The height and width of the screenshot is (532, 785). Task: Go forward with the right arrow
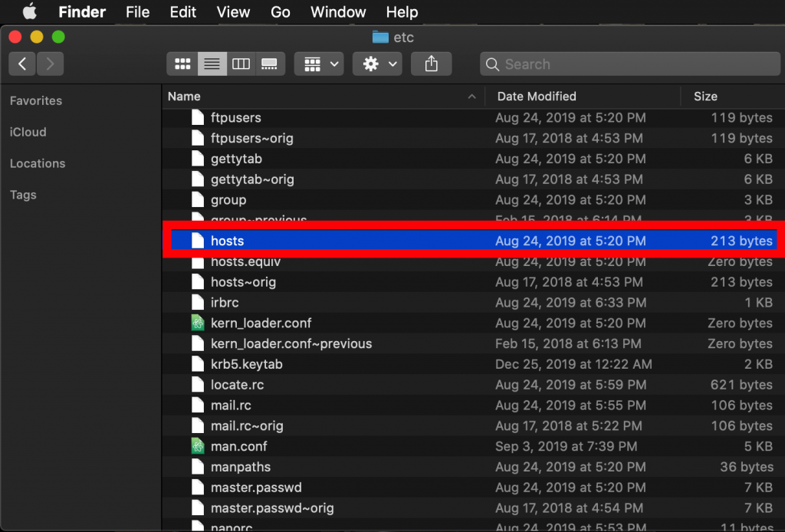pyautogui.click(x=50, y=64)
